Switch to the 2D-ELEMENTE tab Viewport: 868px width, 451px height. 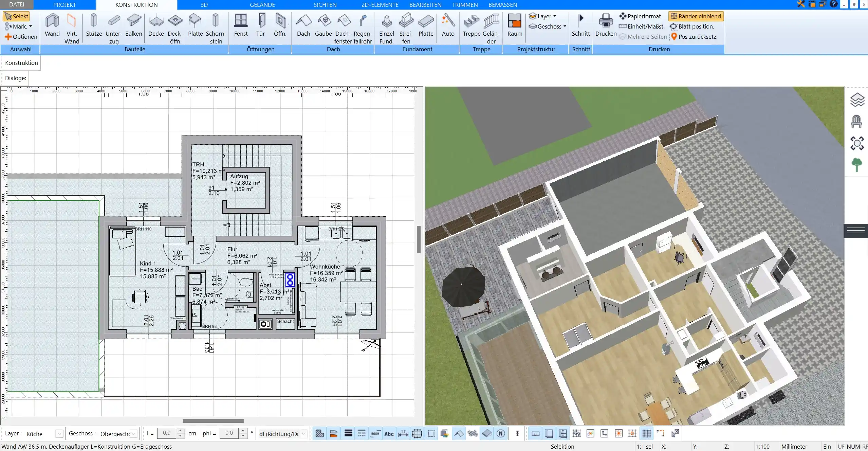pos(380,4)
